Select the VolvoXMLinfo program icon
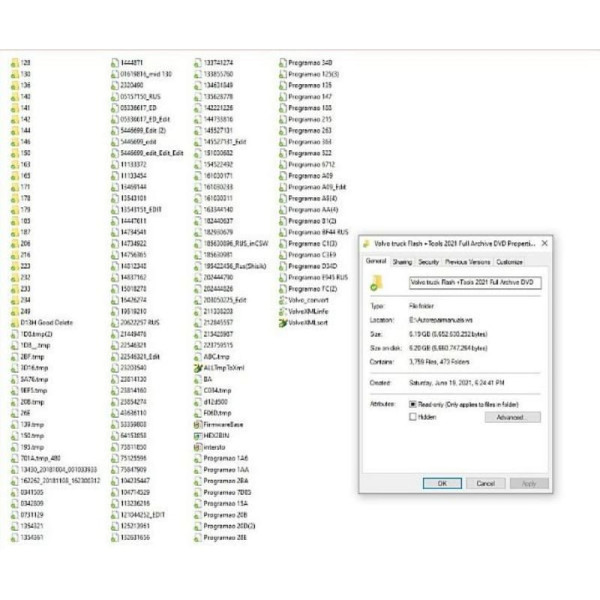The image size is (600, 600). tap(282, 310)
